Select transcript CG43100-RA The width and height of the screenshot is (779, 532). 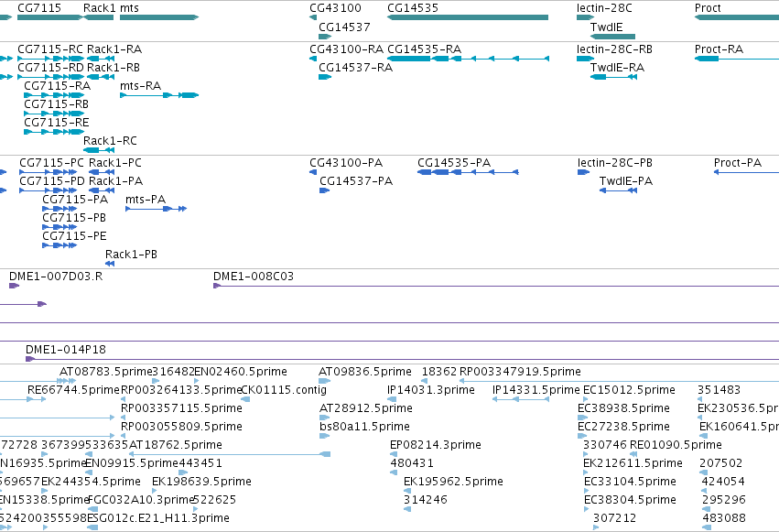tap(346, 49)
